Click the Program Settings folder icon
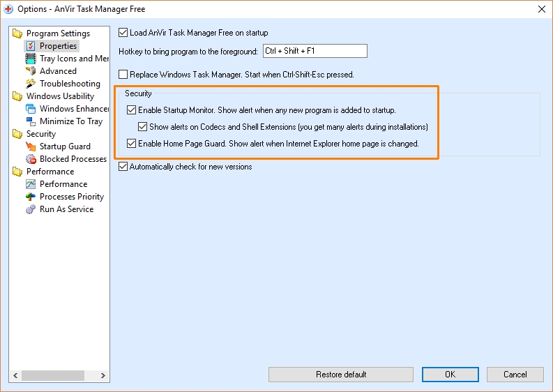Image resolution: width=553 pixels, height=392 pixels. tap(17, 33)
